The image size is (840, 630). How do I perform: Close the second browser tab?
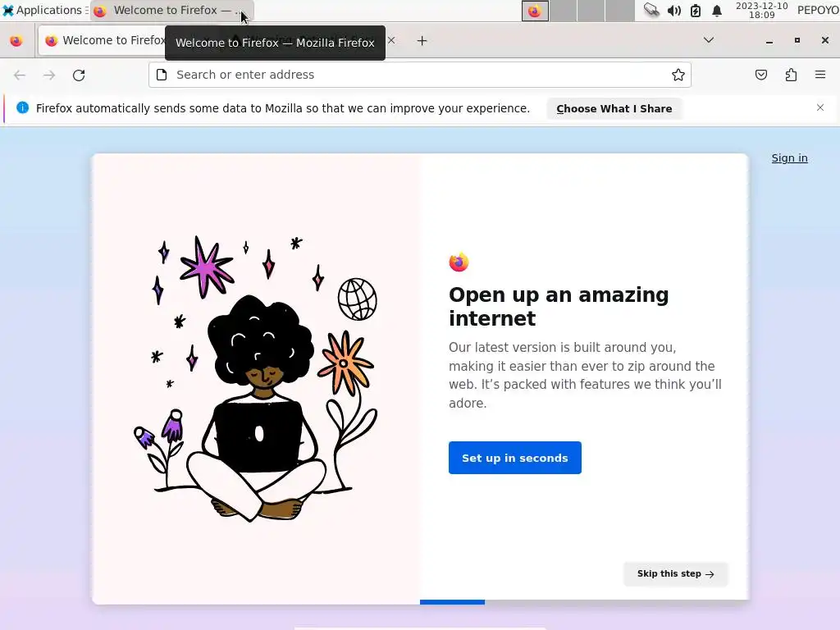point(391,40)
